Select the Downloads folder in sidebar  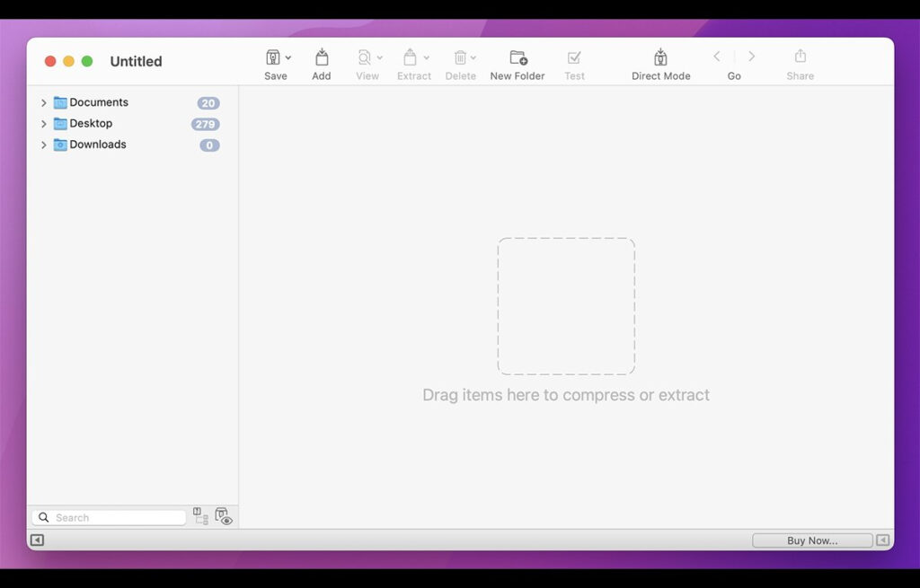coord(97,145)
